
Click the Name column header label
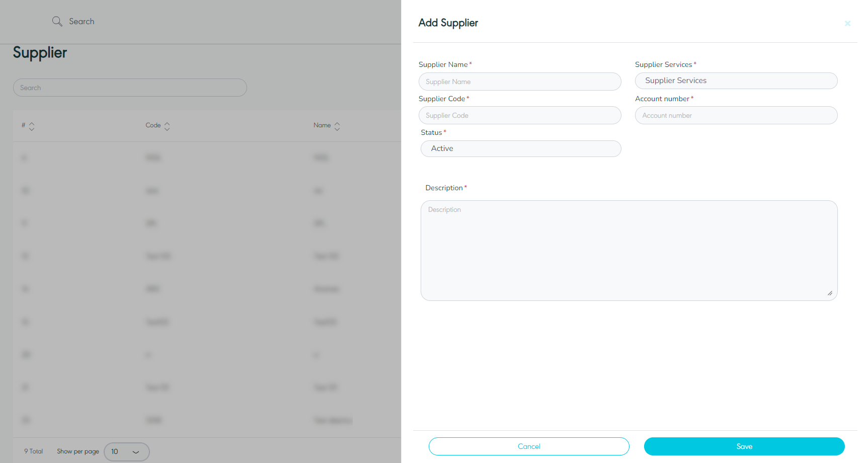coord(322,125)
